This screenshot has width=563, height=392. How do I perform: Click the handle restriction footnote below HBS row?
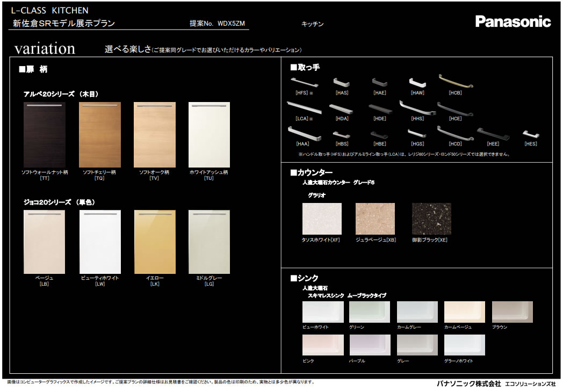pyautogui.click(x=404, y=154)
